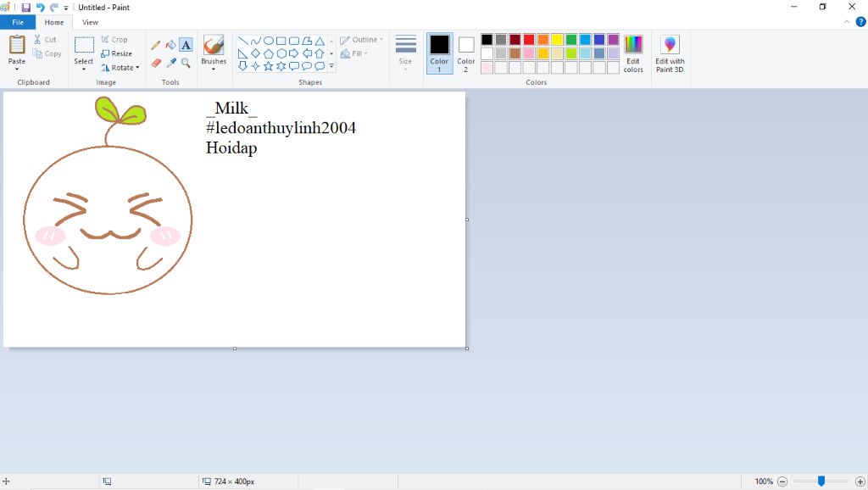Click the Save icon in title bar
The image size is (868, 490).
click(26, 8)
